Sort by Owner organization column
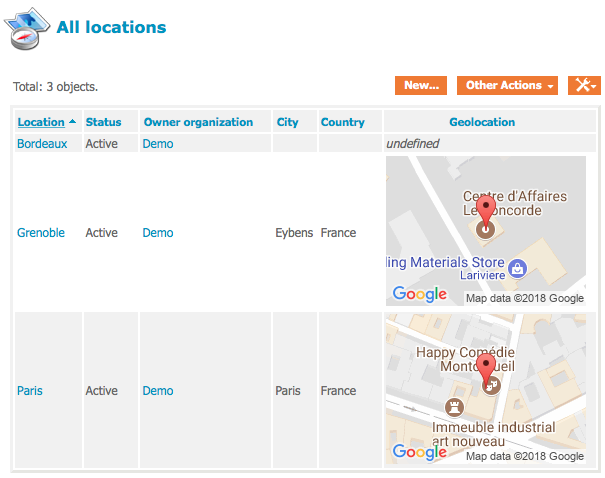605x478 pixels. tap(198, 122)
